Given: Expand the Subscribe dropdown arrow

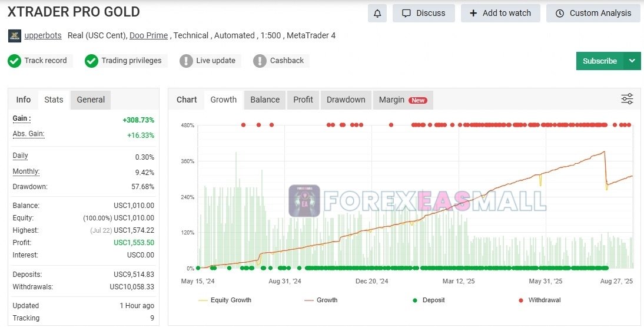Looking at the screenshot, I should click(x=632, y=61).
